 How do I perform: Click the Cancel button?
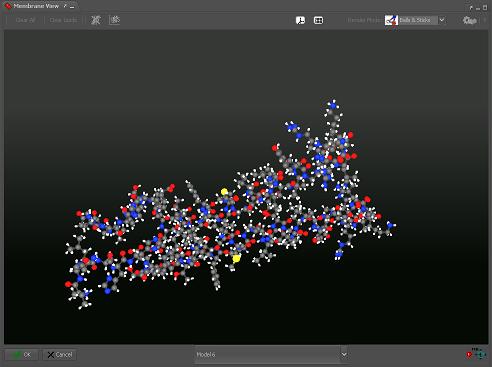pyautogui.click(x=60, y=355)
